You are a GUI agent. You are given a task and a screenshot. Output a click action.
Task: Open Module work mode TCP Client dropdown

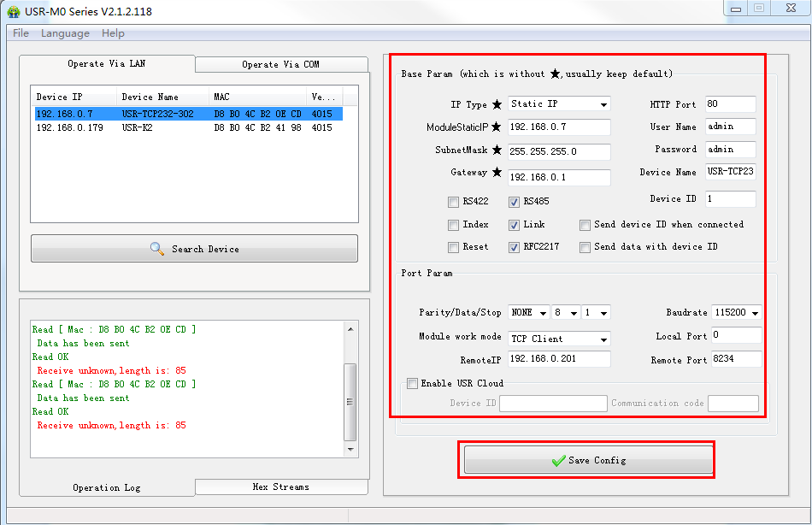(x=559, y=339)
